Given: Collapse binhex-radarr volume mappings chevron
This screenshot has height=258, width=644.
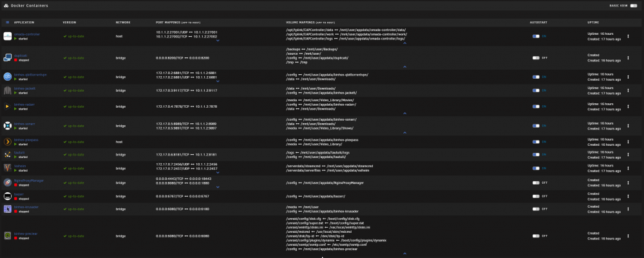Looking at the screenshot, I should point(404,113).
